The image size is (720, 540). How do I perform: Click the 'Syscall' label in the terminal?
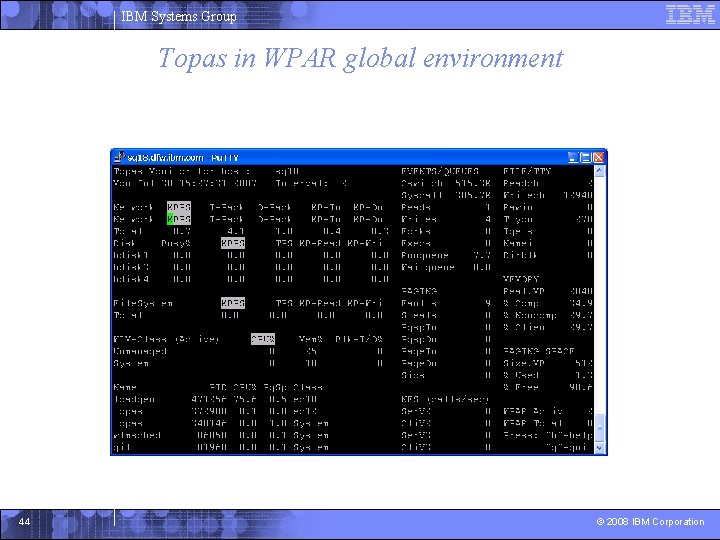click(x=422, y=196)
